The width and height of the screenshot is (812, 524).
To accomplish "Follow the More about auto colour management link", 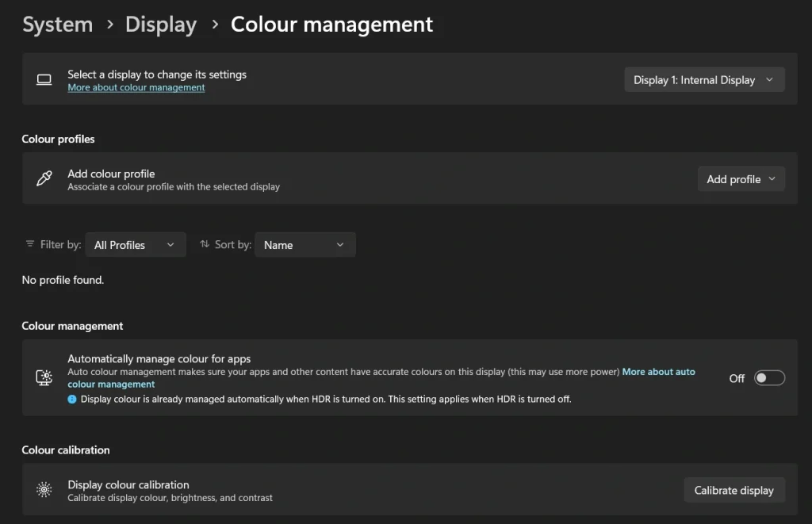I will [658, 371].
